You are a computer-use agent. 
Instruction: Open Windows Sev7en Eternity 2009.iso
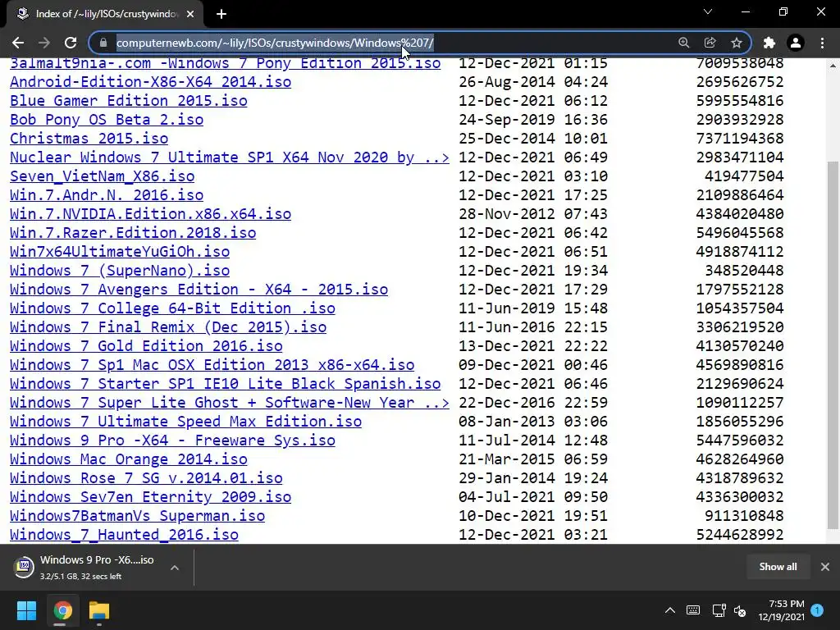[151, 496]
